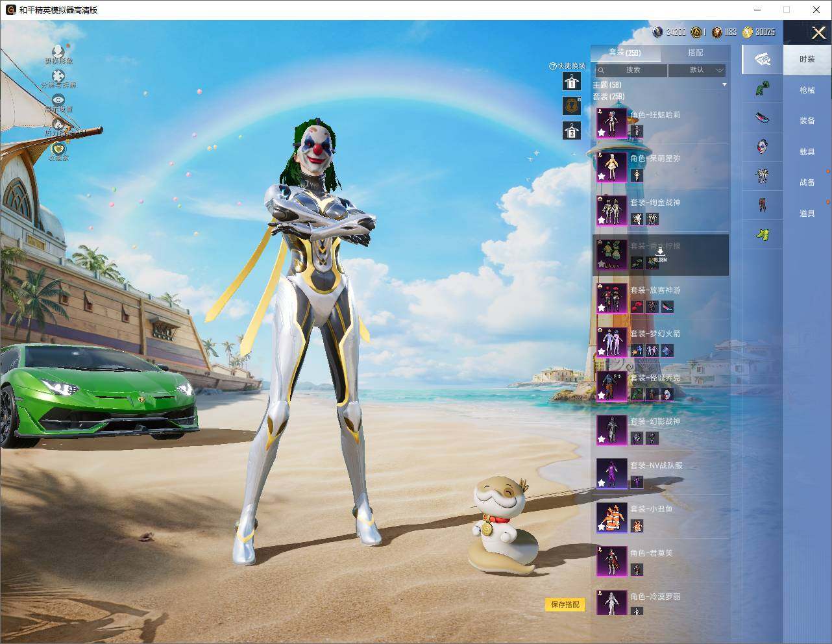Select the green jacket category icon
The image size is (832, 644).
click(x=763, y=88)
